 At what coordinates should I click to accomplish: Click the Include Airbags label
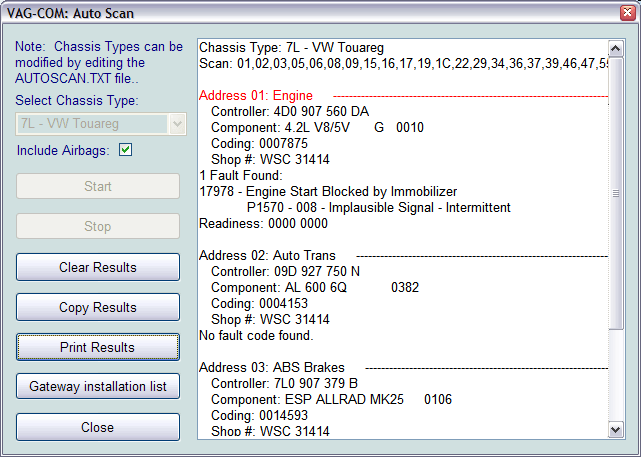coord(63,150)
